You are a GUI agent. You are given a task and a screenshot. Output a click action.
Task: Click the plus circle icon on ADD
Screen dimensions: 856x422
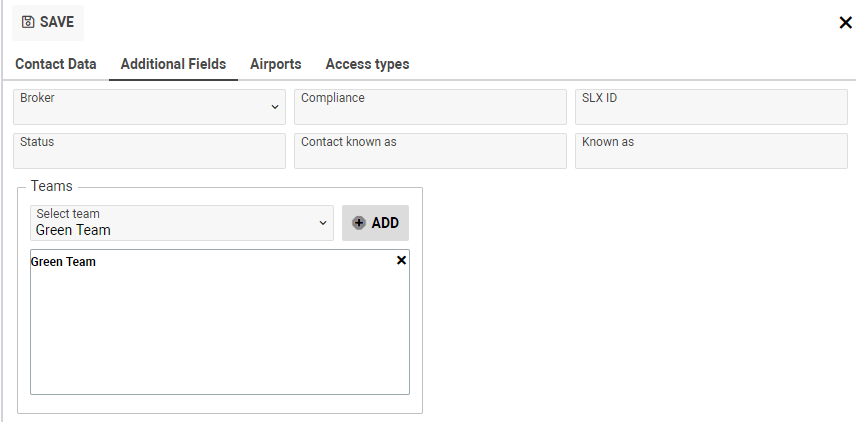pyautogui.click(x=359, y=223)
